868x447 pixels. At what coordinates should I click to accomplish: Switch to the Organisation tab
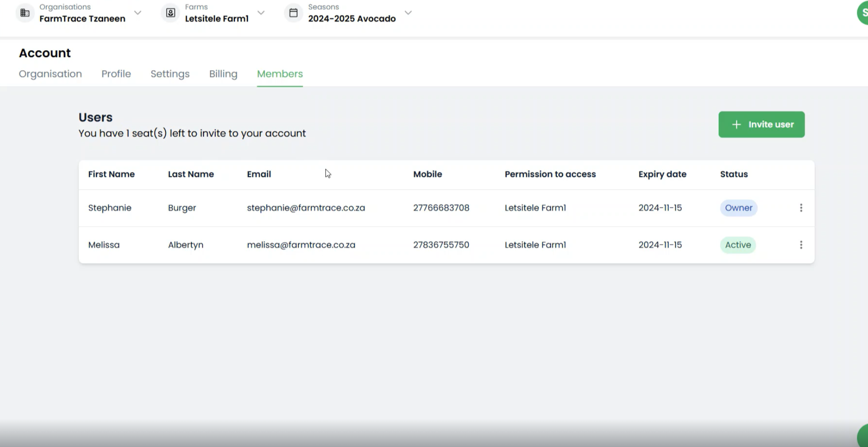tap(50, 74)
